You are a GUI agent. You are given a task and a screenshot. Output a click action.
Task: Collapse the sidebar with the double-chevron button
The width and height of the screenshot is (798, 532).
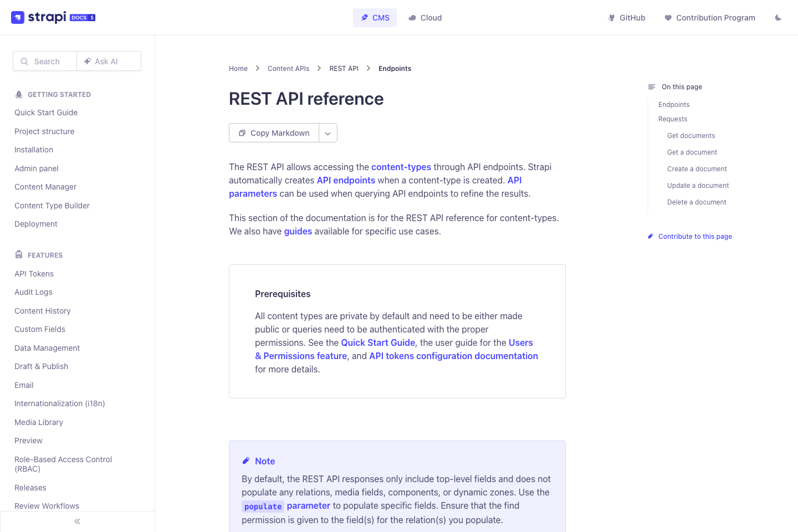coord(77,521)
